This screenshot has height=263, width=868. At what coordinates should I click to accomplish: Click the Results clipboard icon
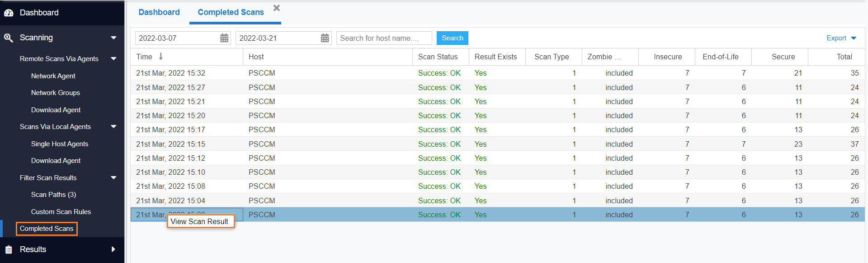tap(9, 249)
